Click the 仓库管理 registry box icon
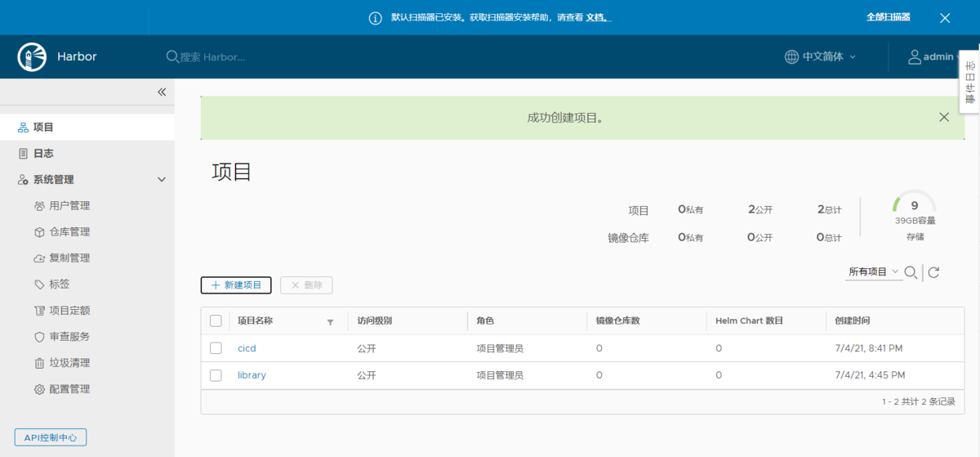This screenshot has width=980, height=457. pos(39,231)
